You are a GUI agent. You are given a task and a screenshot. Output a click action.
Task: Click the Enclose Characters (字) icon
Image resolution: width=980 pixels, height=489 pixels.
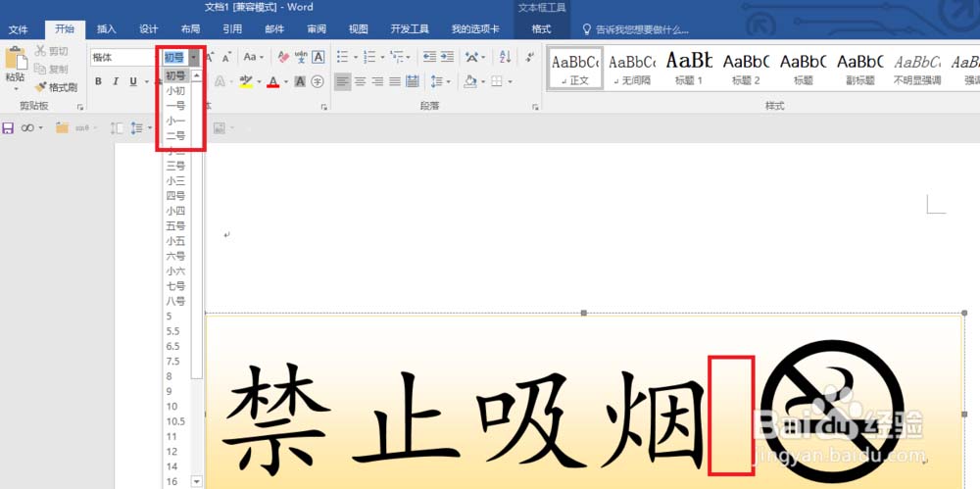(x=318, y=81)
